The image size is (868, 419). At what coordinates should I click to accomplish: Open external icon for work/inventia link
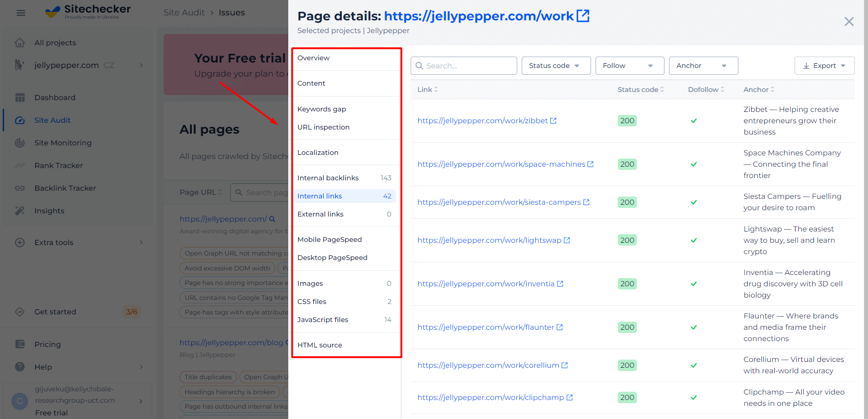click(x=560, y=284)
